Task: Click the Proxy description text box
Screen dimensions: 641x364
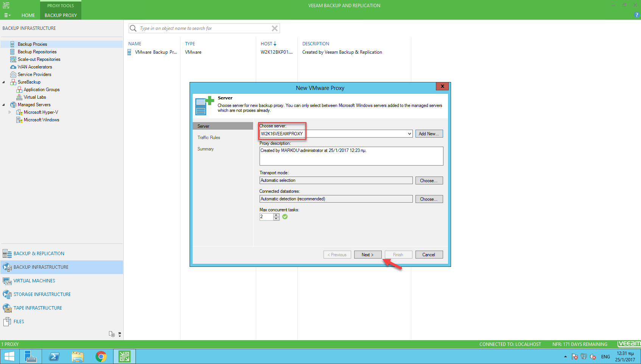Action: pyautogui.click(x=351, y=156)
